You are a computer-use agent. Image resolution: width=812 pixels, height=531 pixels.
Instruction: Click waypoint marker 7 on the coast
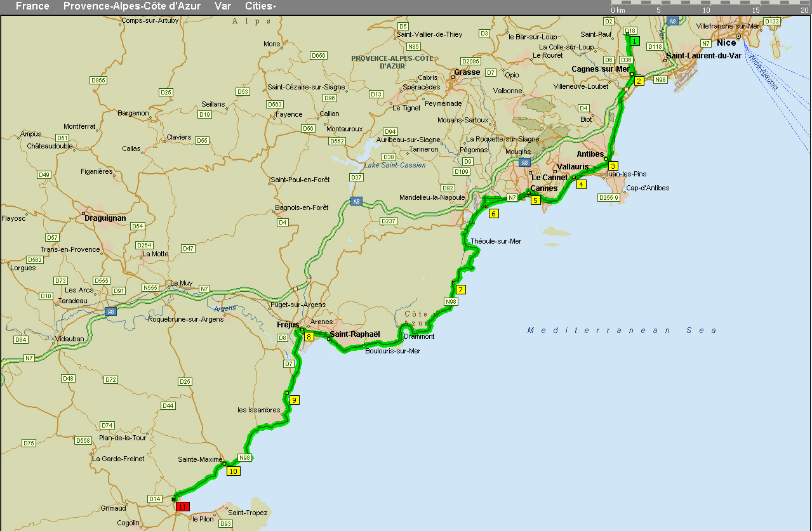point(461,289)
